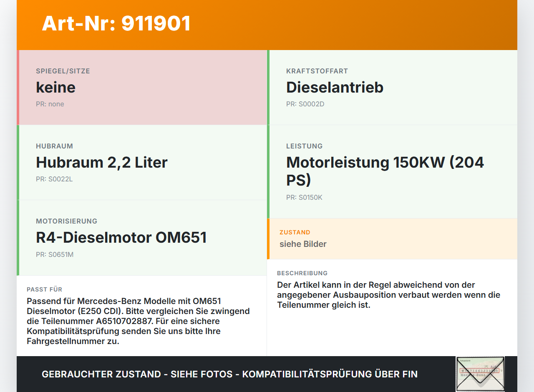Click the PASST FÜR label

45,289
